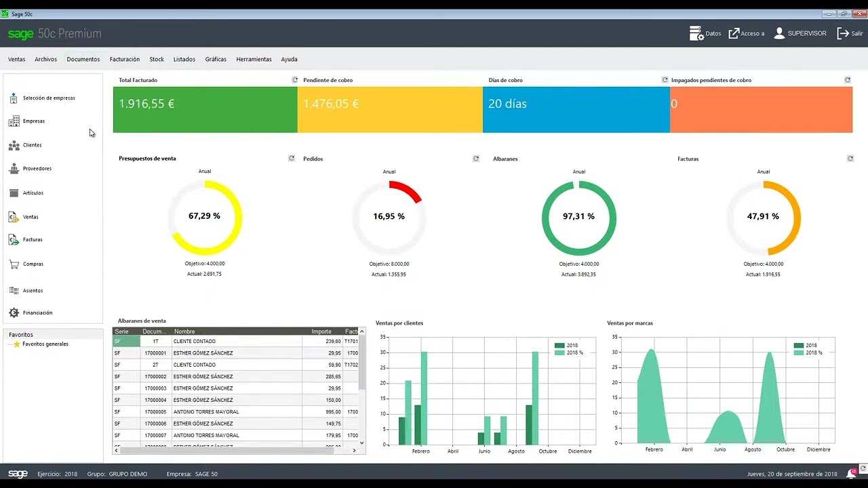Select the ANTONIO TORRES MAYORAL row 17000005
The width and height of the screenshot is (868, 488).
pos(235,412)
